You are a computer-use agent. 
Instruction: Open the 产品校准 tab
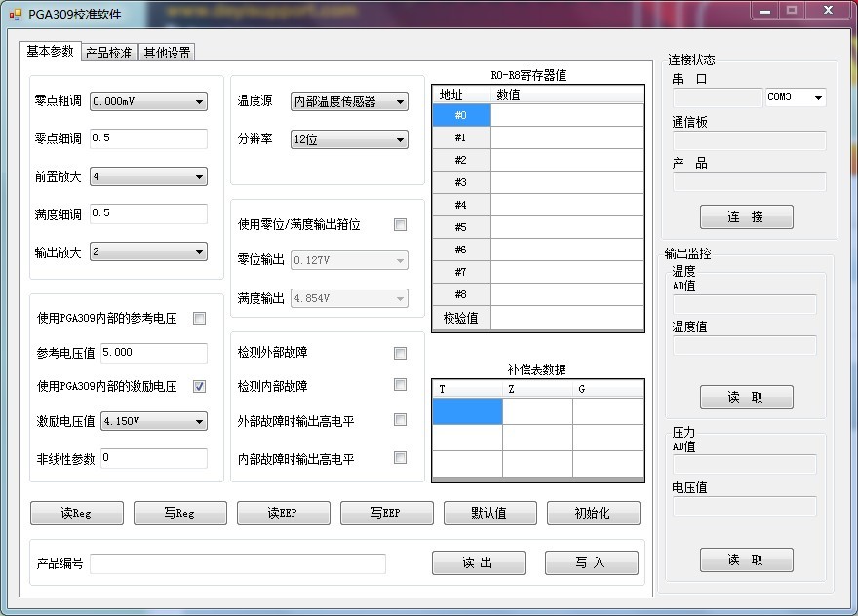pyautogui.click(x=109, y=53)
